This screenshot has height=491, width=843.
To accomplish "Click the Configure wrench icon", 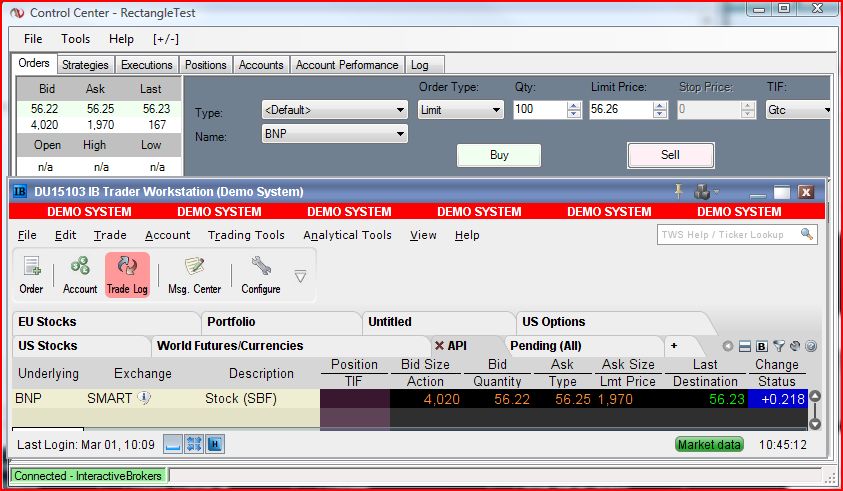I will pos(261,275).
